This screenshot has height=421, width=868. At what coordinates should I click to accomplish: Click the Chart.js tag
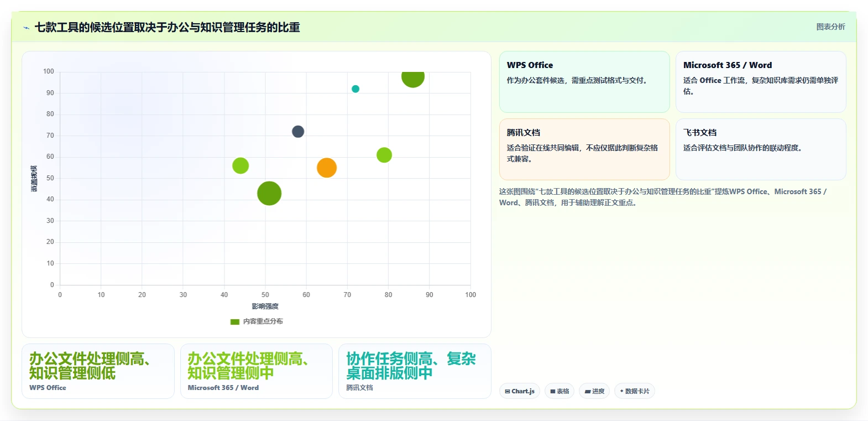click(x=520, y=391)
